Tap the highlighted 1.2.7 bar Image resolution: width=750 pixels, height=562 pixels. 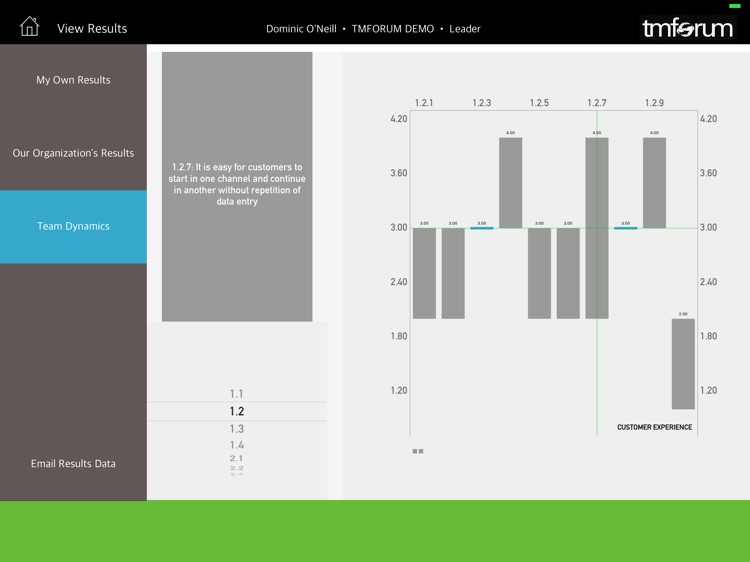point(597,228)
